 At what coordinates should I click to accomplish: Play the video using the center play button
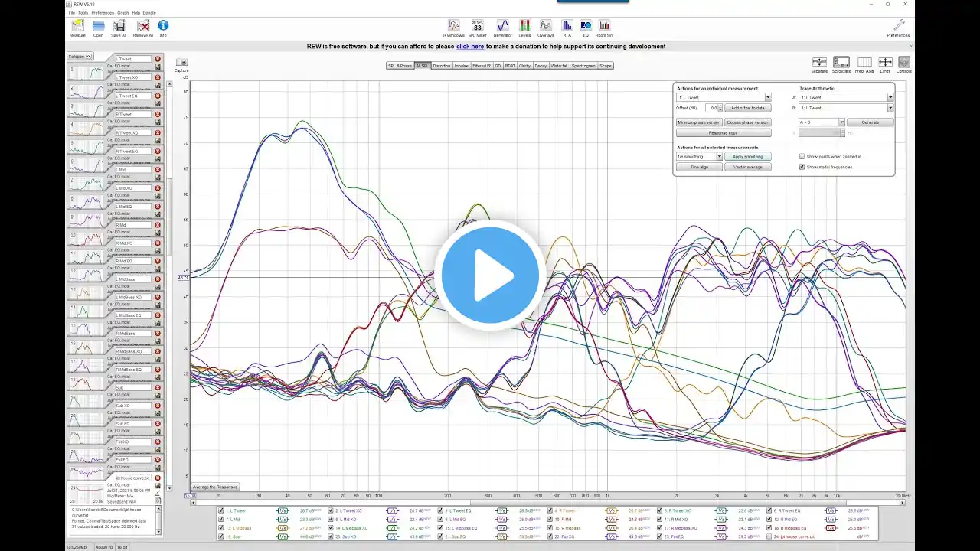coord(490,275)
